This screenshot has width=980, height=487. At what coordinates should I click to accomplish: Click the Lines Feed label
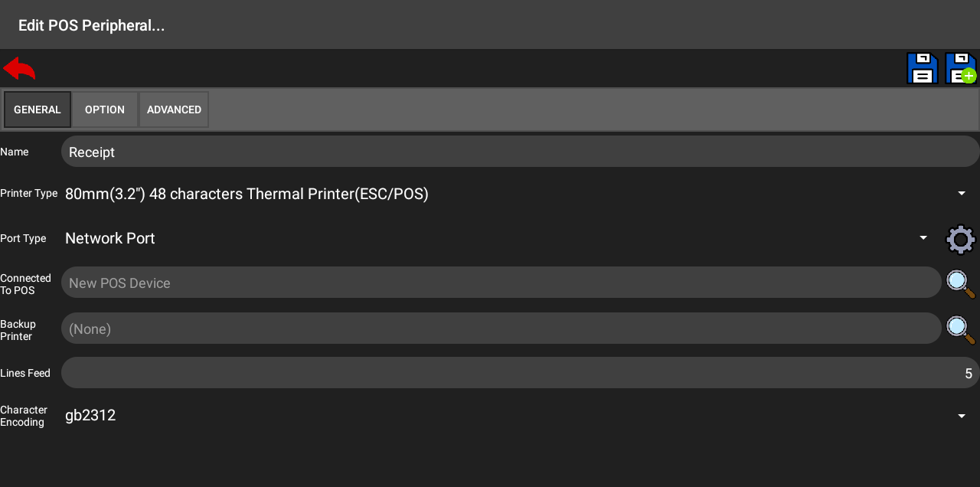pyautogui.click(x=25, y=373)
